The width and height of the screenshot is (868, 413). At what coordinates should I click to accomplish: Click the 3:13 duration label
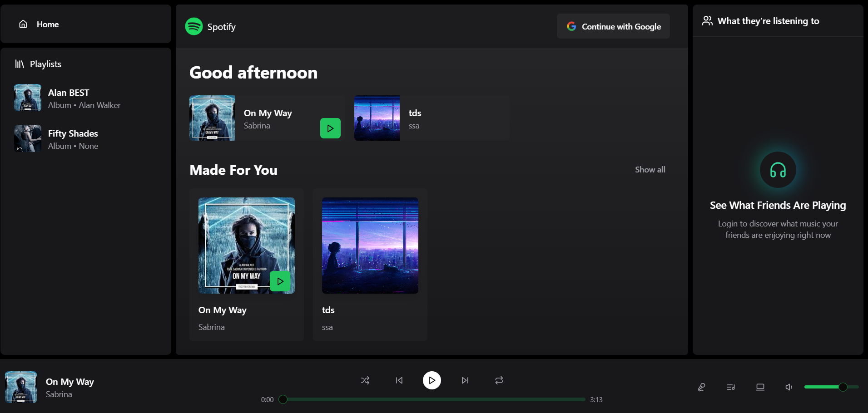[596, 400]
